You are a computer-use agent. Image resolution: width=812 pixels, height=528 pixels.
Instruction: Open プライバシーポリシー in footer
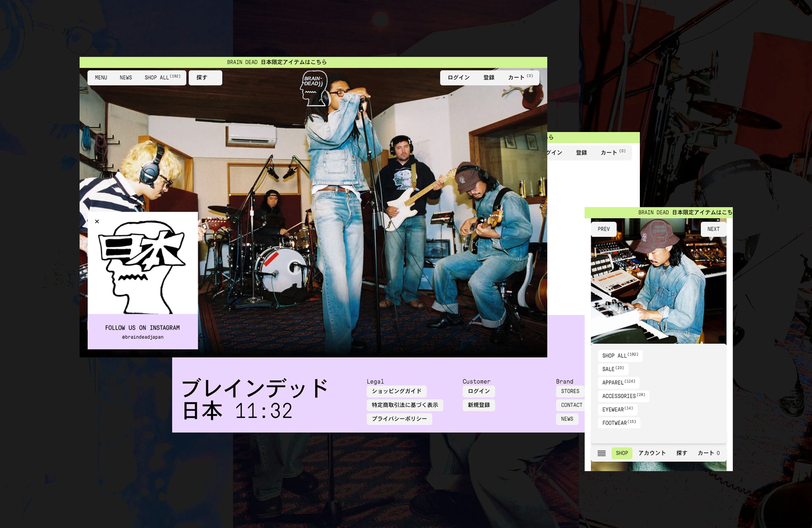click(399, 419)
